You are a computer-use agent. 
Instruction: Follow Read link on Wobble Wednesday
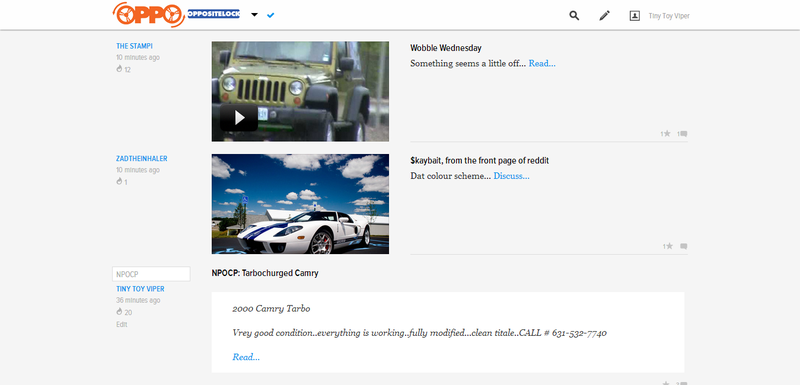[542, 63]
